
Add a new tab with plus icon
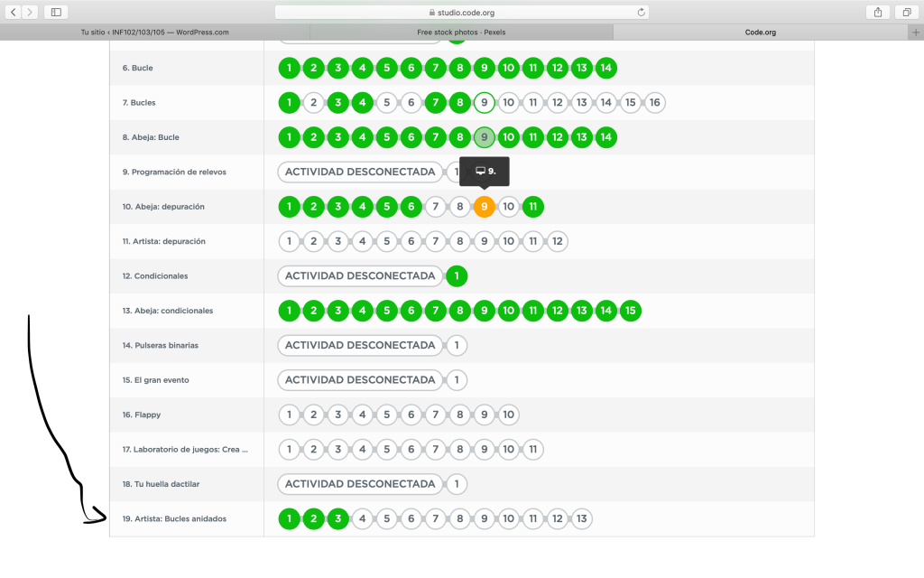[916, 32]
